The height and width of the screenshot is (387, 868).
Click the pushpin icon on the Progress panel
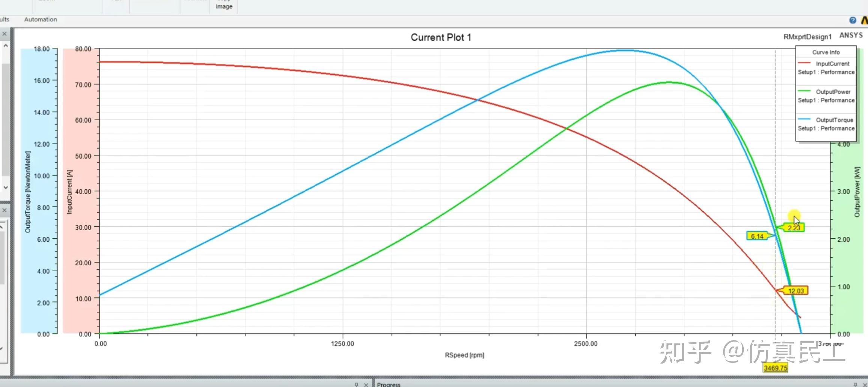356,384
